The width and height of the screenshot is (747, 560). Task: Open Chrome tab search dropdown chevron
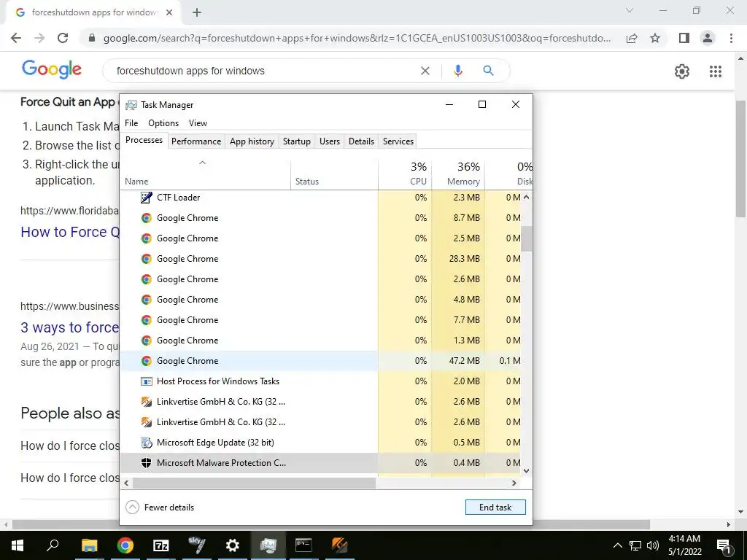(x=630, y=10)
